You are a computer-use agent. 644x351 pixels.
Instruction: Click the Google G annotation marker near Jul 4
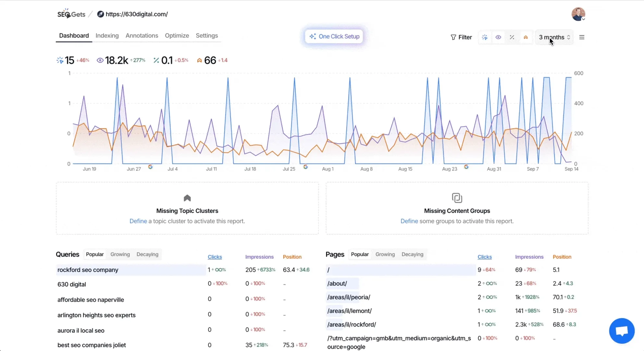[151, 166]
